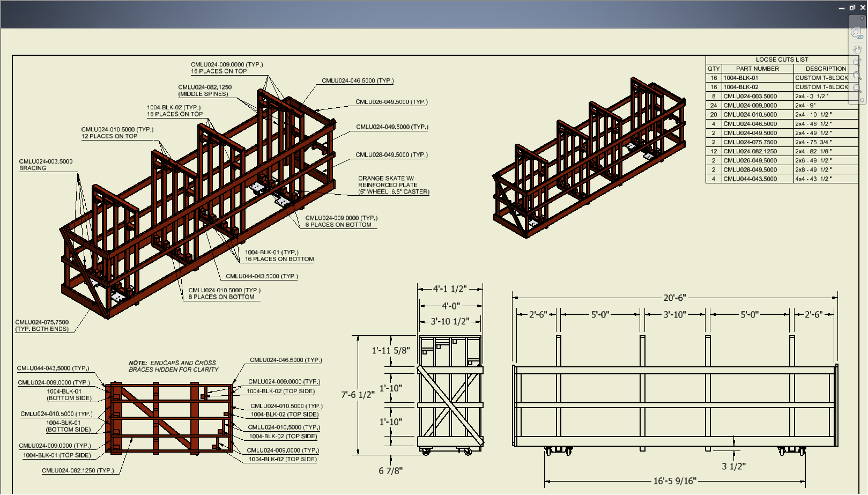Screen dimensions: 868x495
Task: Activate the Zoom Window tool
Action: 856,75
